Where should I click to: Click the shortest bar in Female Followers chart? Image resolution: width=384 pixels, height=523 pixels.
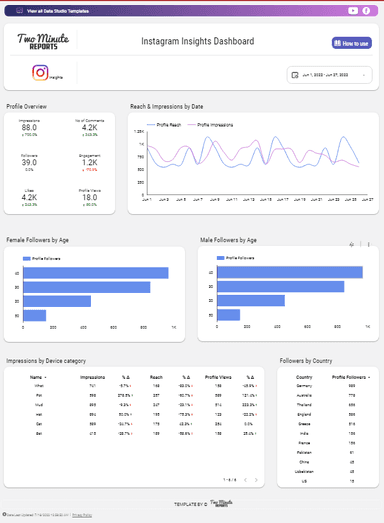point(35,316)
